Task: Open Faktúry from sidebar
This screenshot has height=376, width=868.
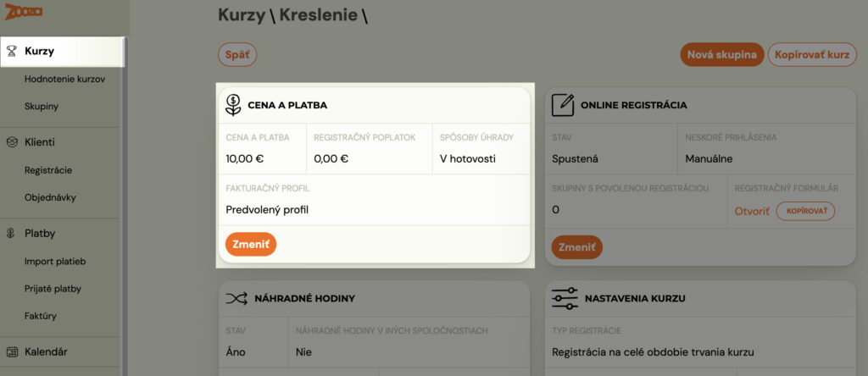Action: click(x=41, y=316)
